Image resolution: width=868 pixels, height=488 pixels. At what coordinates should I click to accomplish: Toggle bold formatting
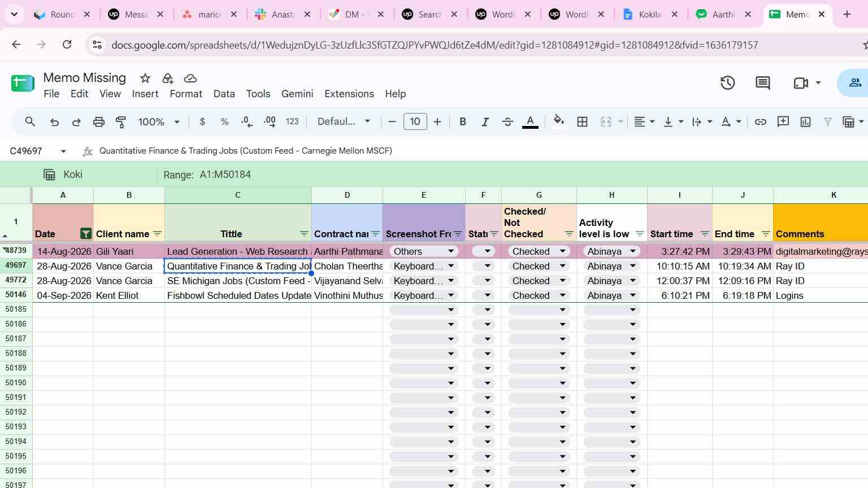coord(463,121)
